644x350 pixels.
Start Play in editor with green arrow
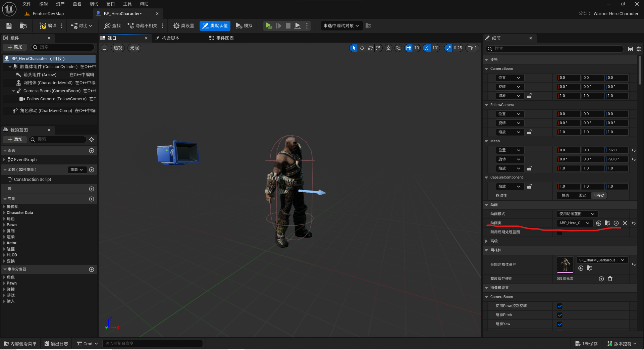click(269, 26)
